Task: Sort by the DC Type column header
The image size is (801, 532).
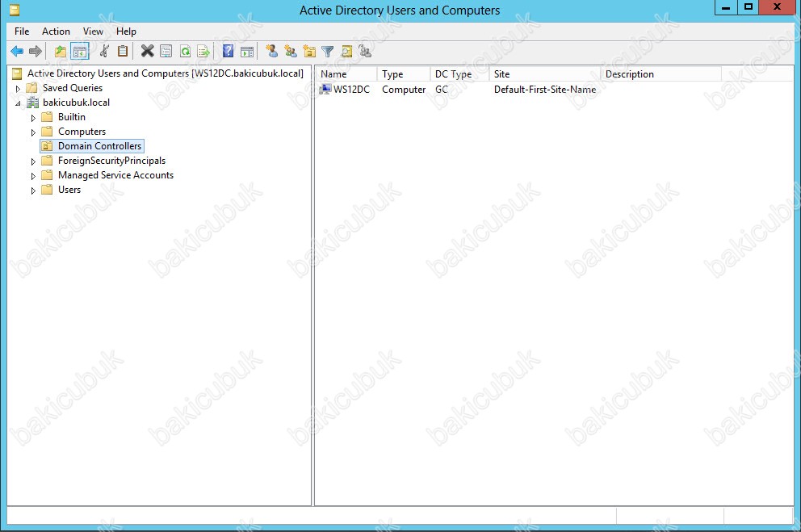Action: point(459,74)
